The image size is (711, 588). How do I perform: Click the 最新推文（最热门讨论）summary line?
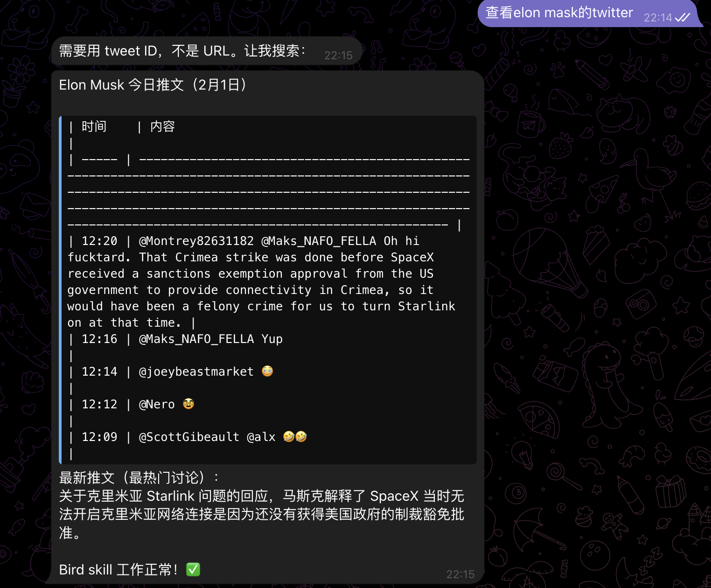click(139, 477)
